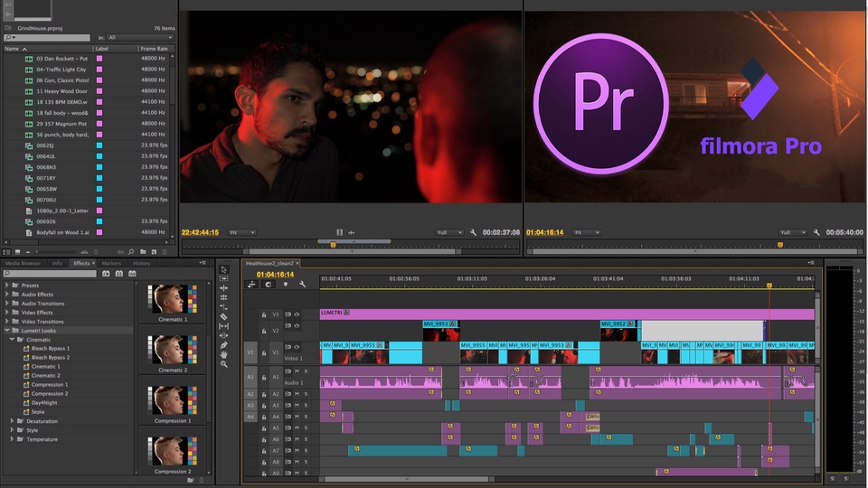Expand the Video Transitions folder
Viewport: 868px width, 488px height.
click(7, 322)
